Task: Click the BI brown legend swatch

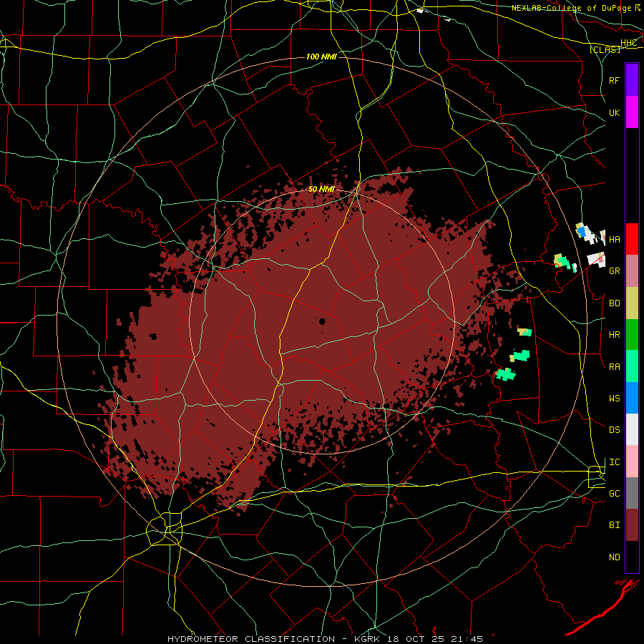Action: pyautogui.click(x=632, y=525)
